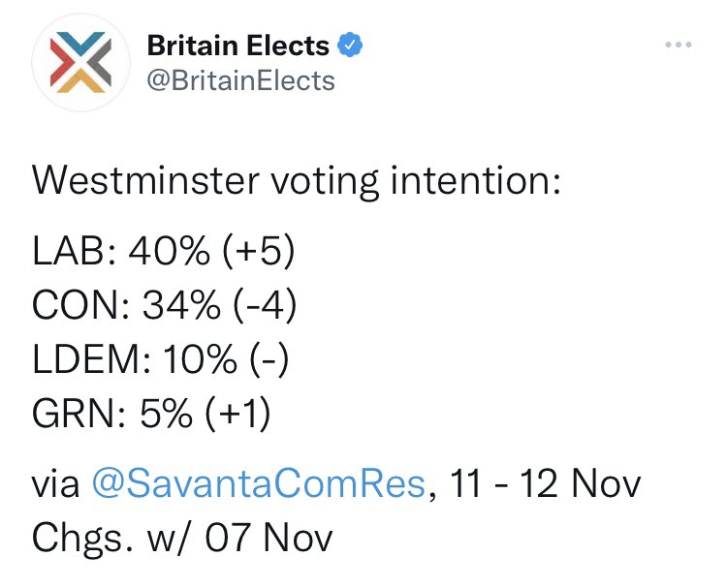Click the 11 - 12 Nov date text

545,482
